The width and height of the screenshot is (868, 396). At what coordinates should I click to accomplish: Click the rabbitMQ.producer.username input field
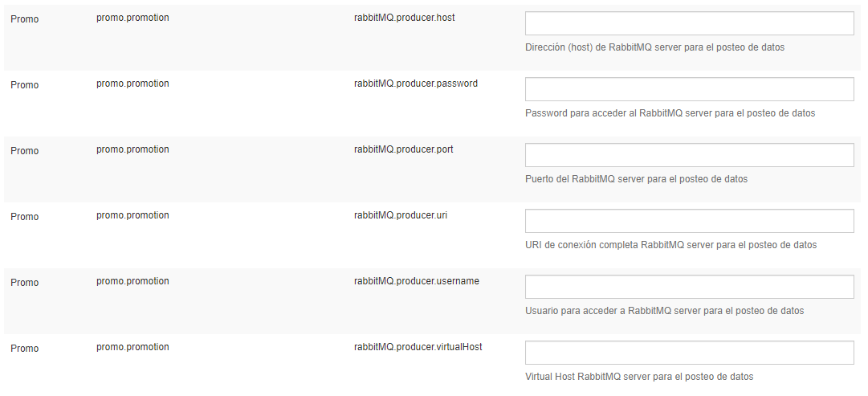[689, 287]
